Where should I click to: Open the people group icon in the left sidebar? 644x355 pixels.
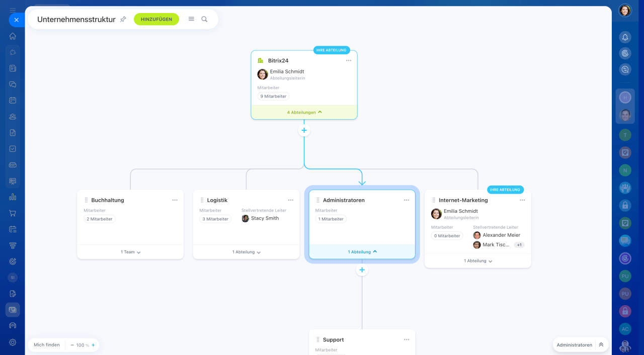(13, 117)
